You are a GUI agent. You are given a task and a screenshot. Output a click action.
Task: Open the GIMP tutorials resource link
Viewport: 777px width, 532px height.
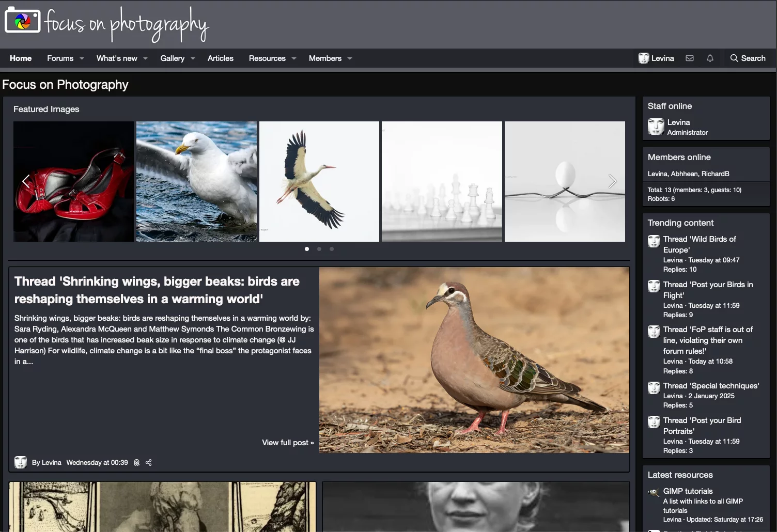[688, 491]
